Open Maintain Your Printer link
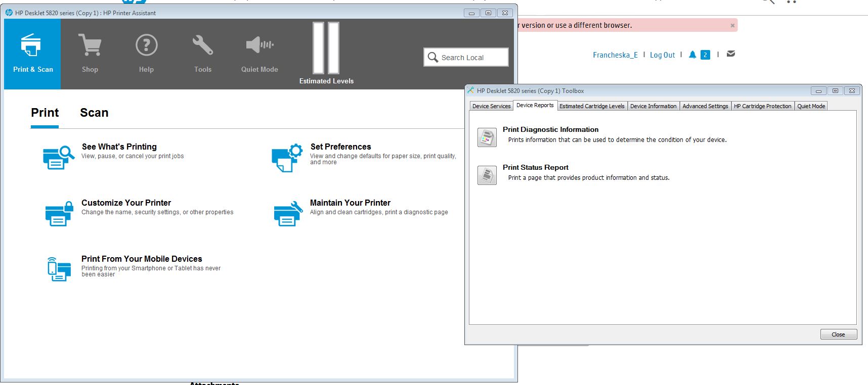 350,203
